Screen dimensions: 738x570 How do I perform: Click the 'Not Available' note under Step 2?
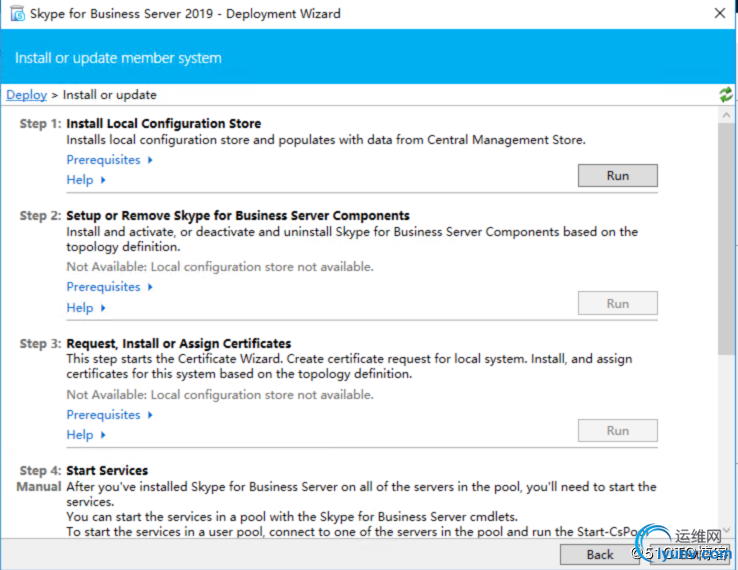pyautogui.click(x=220, y=267)
